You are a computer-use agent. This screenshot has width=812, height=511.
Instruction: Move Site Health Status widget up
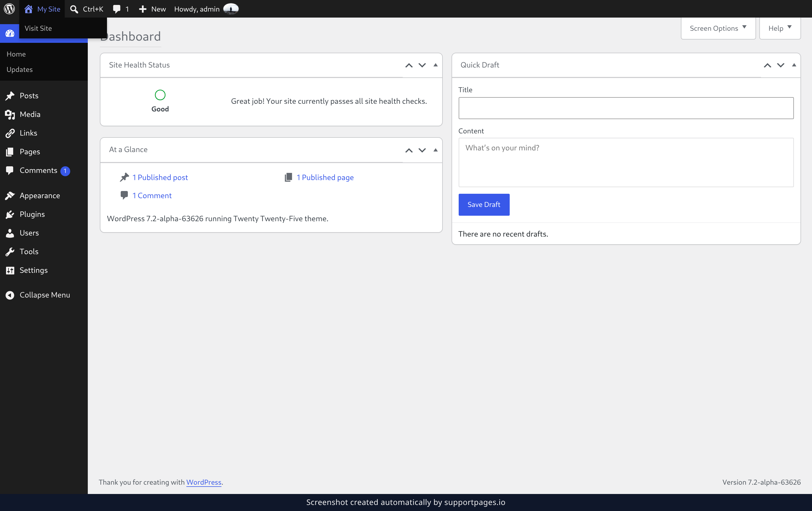(409, 65)
